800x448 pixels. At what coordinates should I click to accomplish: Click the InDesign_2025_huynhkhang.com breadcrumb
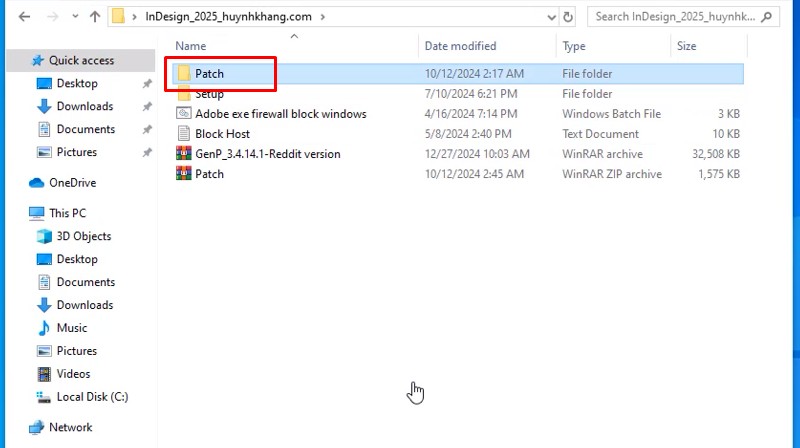[x=228, y=16]
